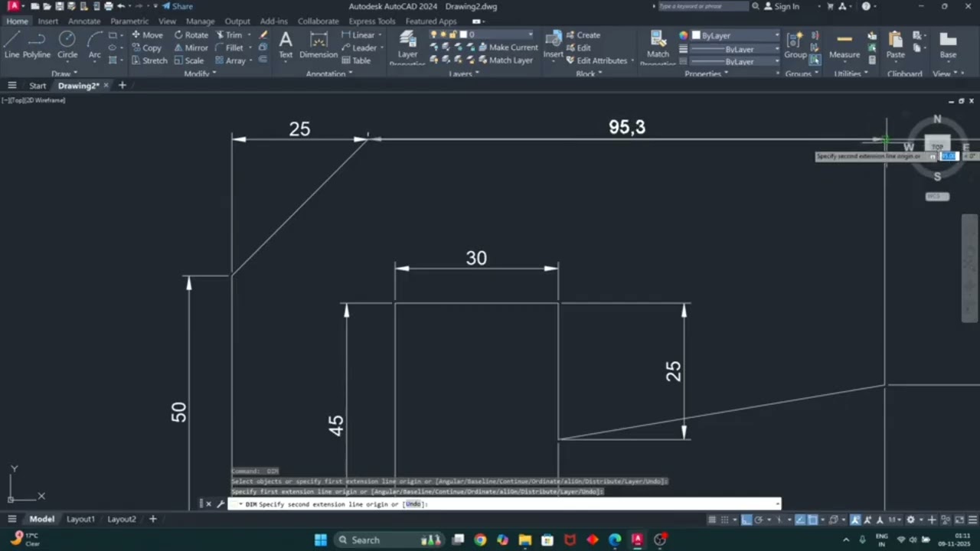Expand the Modify panel dropdown
980x551 pixels.
tap(200, 74)
